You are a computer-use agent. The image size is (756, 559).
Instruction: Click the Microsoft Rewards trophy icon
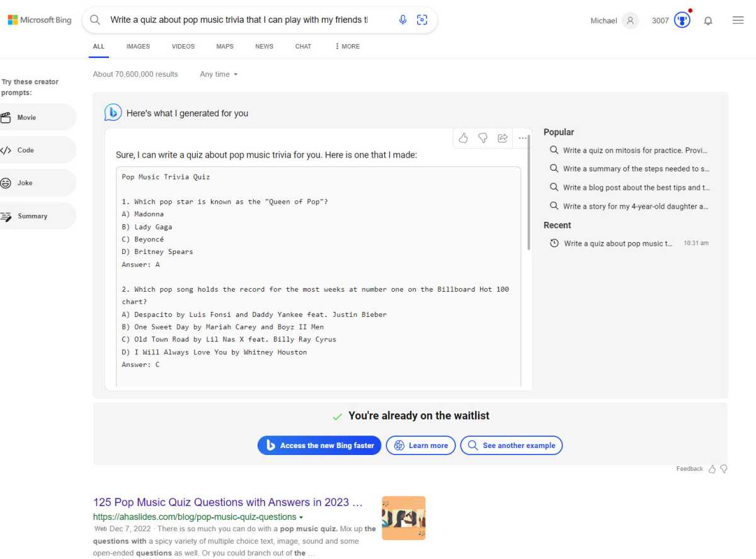[682, 20]
